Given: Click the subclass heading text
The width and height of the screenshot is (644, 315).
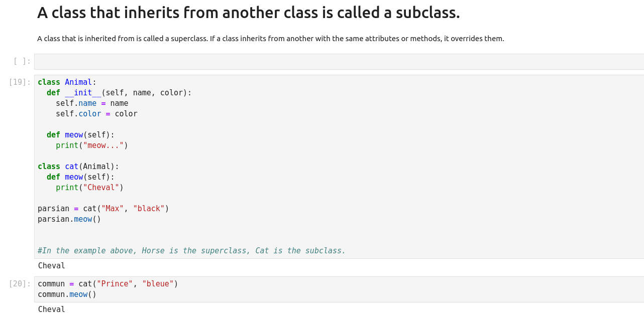Looking at the screenshot, I should tap(248, 13).
